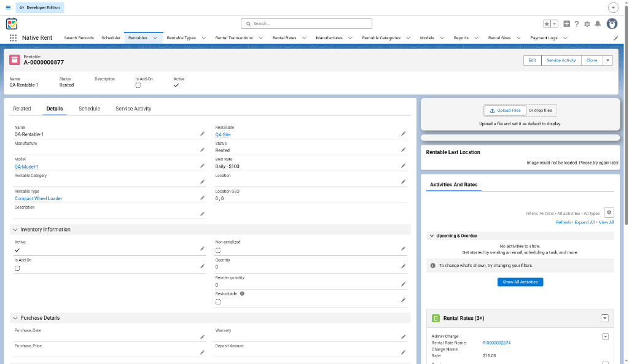Open the Rental Transactions dropdown chevron
Viewport: 629px width, 364px height.
(x=260, y=38)
